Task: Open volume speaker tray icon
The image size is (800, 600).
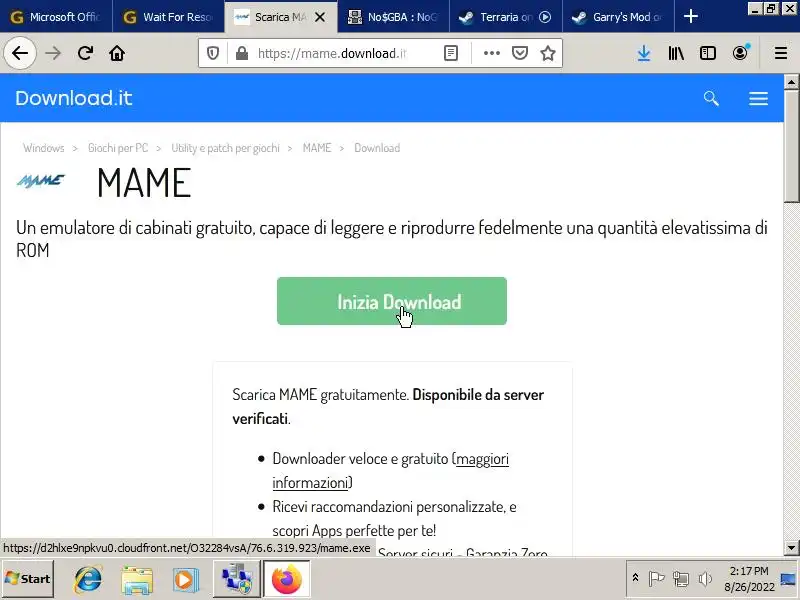Action: tap(705, 578)
